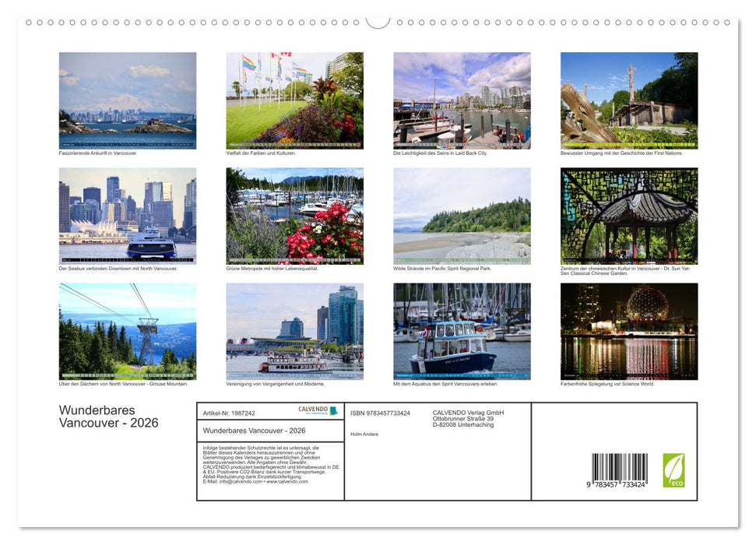Select the Seabus downtown skyline thumbnail
This screenshot has width=756, height=545.
[x=127, y=216]
